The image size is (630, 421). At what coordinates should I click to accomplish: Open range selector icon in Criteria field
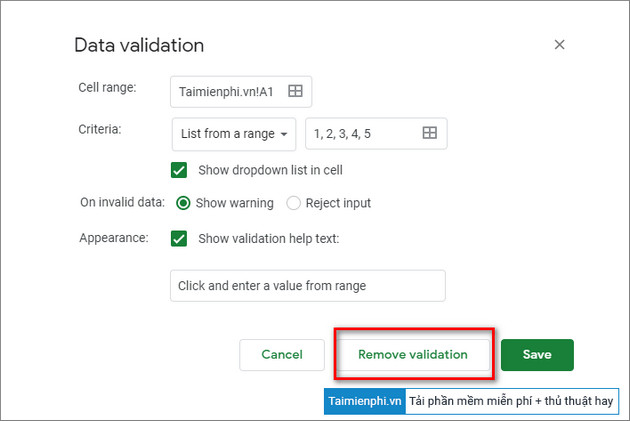pyautogui.click(x=429, y=133)
